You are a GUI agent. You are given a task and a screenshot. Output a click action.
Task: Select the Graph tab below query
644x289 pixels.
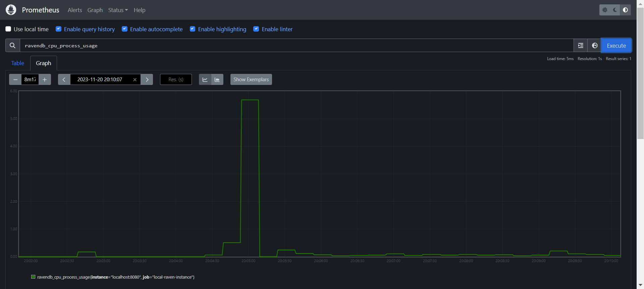[44, 63]
